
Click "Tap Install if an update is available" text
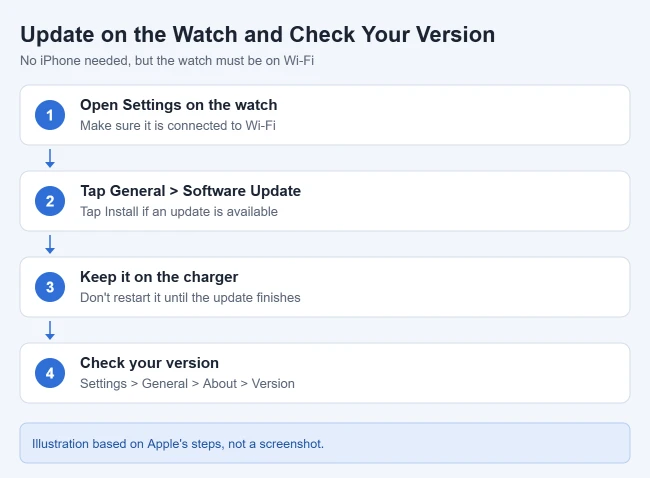click(179, 211)
